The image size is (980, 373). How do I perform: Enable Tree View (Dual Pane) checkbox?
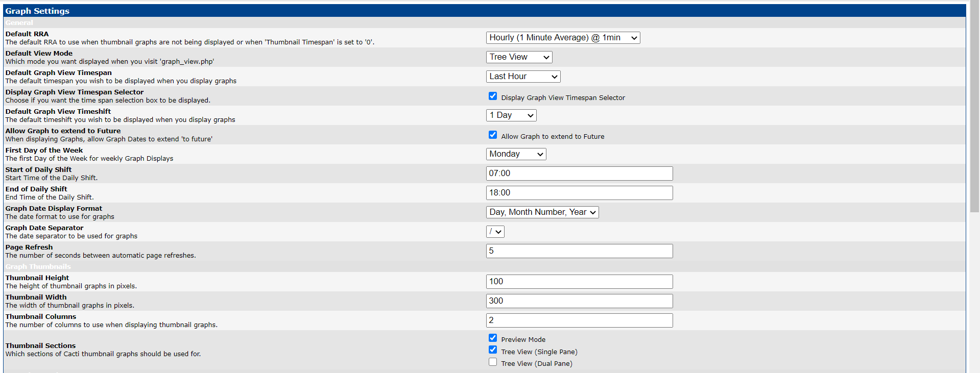click(493, 362)
